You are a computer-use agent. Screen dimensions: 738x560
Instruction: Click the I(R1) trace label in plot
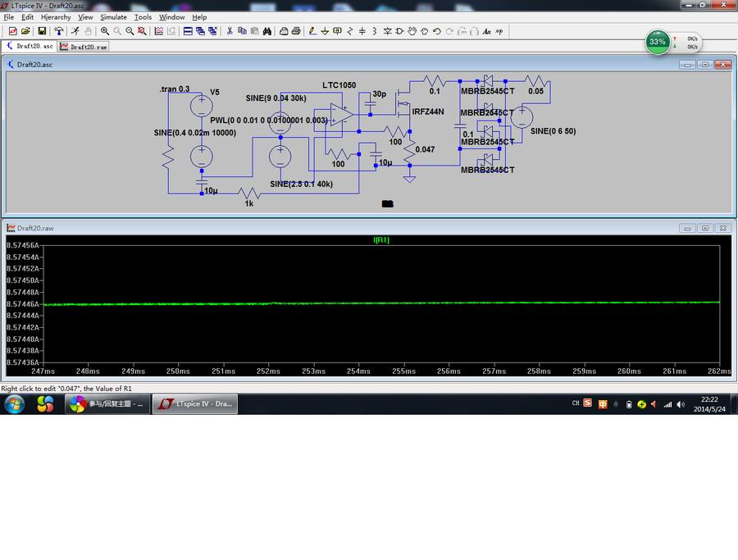click(x=381, y=240)
